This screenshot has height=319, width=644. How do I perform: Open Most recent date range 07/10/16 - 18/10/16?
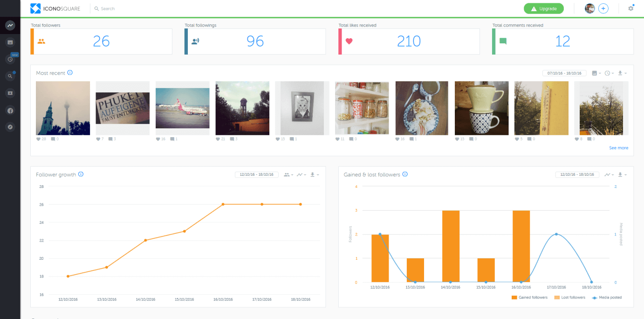point(564,73)
